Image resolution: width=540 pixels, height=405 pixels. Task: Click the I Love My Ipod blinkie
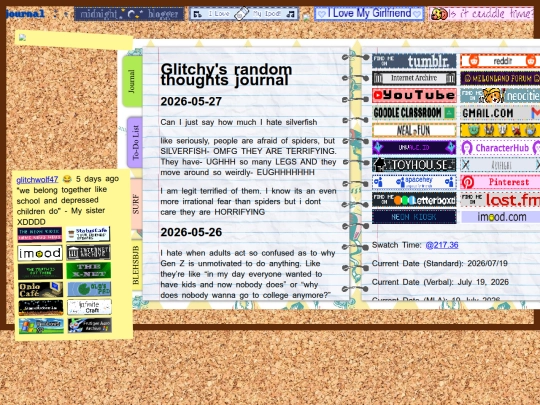click(x=244, y=14)
